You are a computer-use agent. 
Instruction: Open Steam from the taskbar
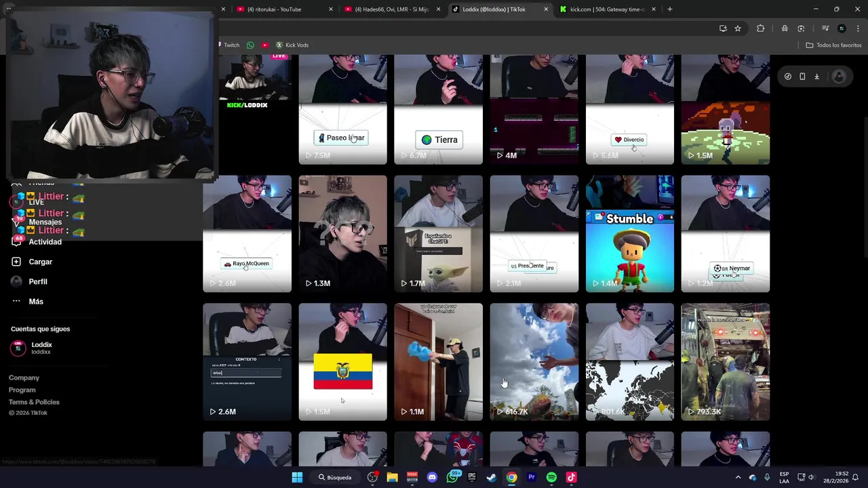pyautogui.click(x=492, y=477)
